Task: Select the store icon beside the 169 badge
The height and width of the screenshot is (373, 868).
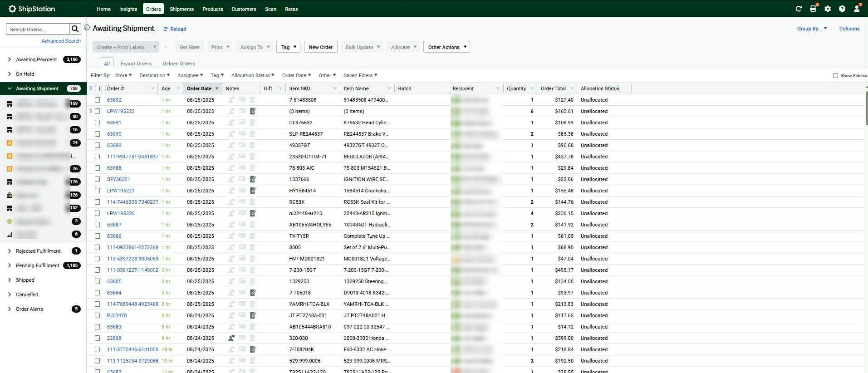Action: [x=9, y=104]
